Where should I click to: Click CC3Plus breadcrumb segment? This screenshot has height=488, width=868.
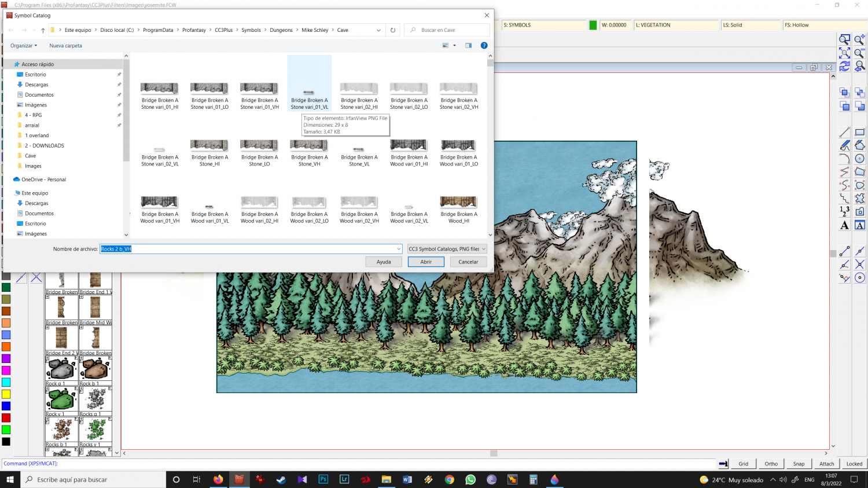[x=224, y=30]
